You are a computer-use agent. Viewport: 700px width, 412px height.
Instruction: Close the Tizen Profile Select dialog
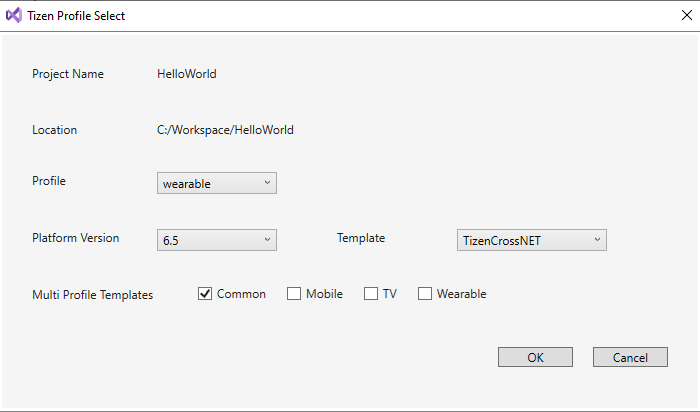pyautogui.click(x=685, y=16)
